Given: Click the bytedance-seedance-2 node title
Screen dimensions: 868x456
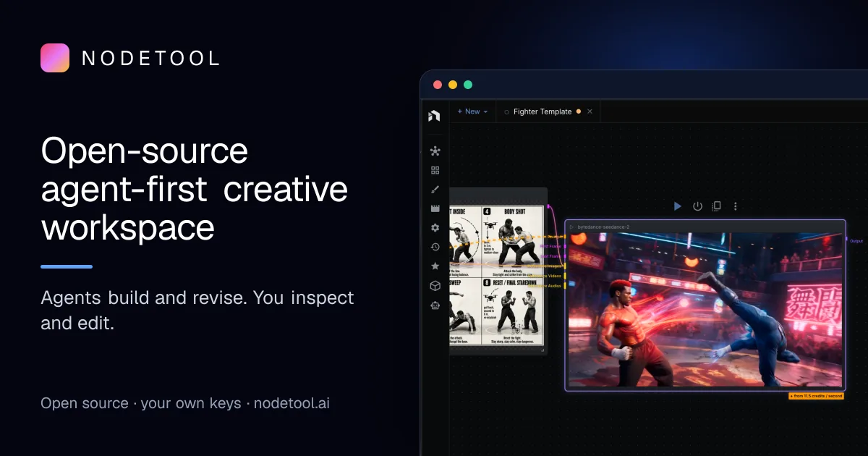Looking at the screenshot, I should click(x=603, y=227).
